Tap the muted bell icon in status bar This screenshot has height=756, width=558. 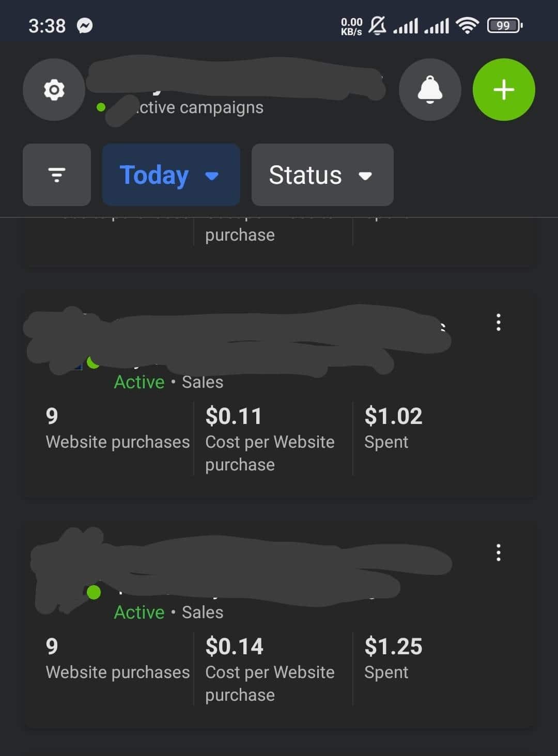378,25
